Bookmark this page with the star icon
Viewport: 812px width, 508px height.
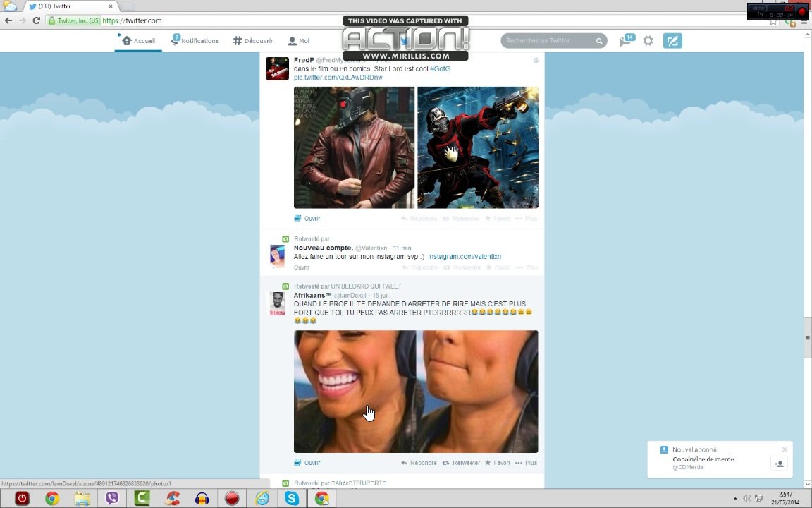(773, 23)
